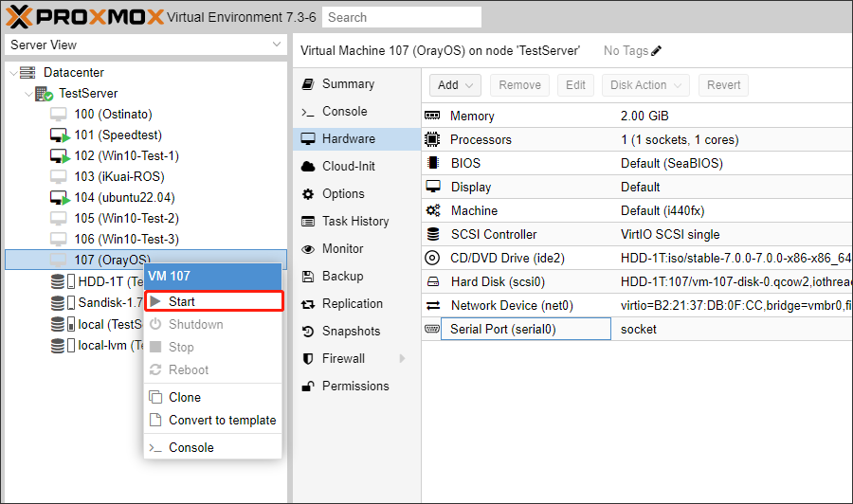Viewport: 853px width, 504px height.
Task: Open the Disk Action dropdown
Action: click(x=645, y=85)
